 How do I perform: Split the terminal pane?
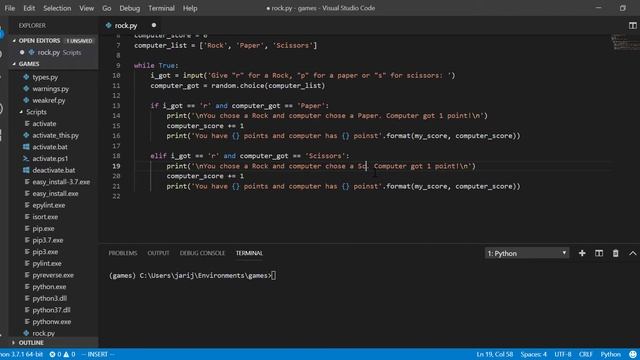599,253
